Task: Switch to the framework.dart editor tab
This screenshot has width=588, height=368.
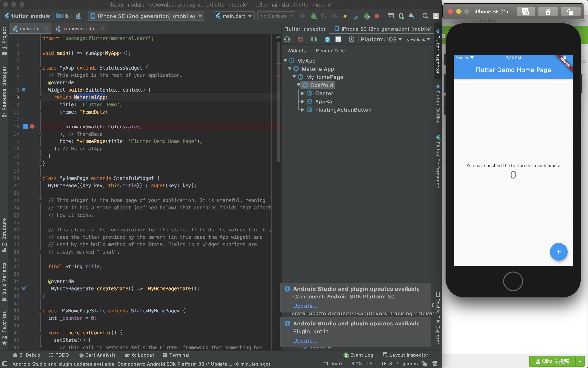Action: pos(80,29)
